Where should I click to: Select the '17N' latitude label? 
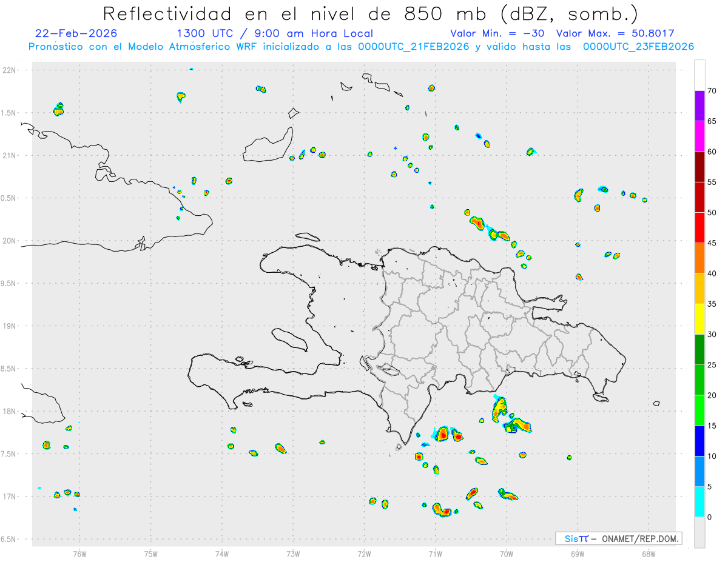point(9,497)
